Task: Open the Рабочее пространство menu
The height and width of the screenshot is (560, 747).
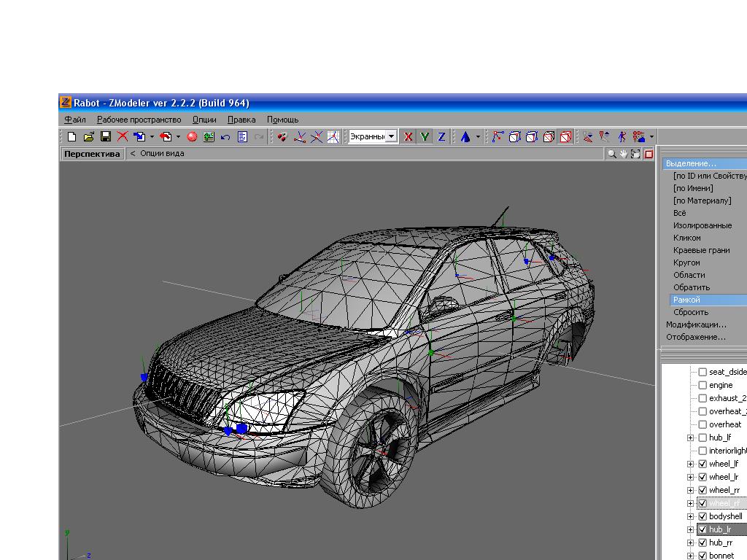Action: 139,120
